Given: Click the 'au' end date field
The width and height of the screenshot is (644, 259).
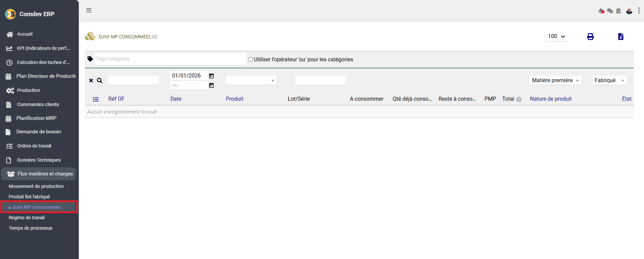Looking at the screenshot, I should pyautogui.click(x=189, y=86).
